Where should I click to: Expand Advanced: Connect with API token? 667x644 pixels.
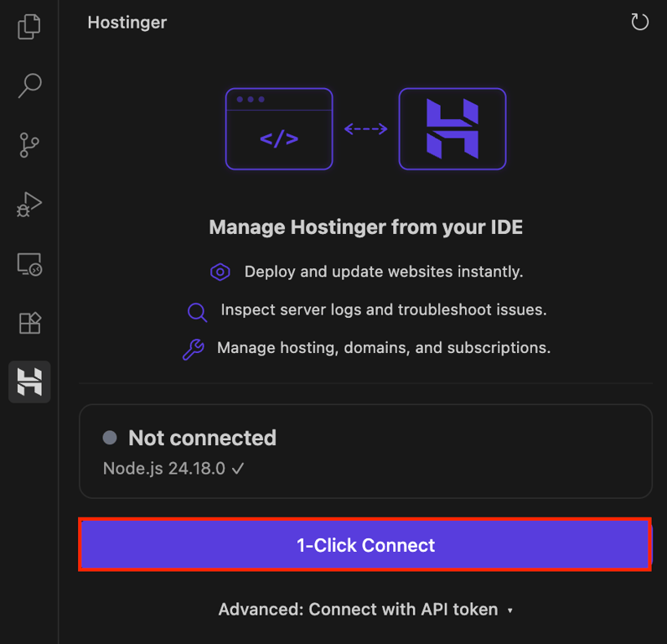tap(365, 610)
